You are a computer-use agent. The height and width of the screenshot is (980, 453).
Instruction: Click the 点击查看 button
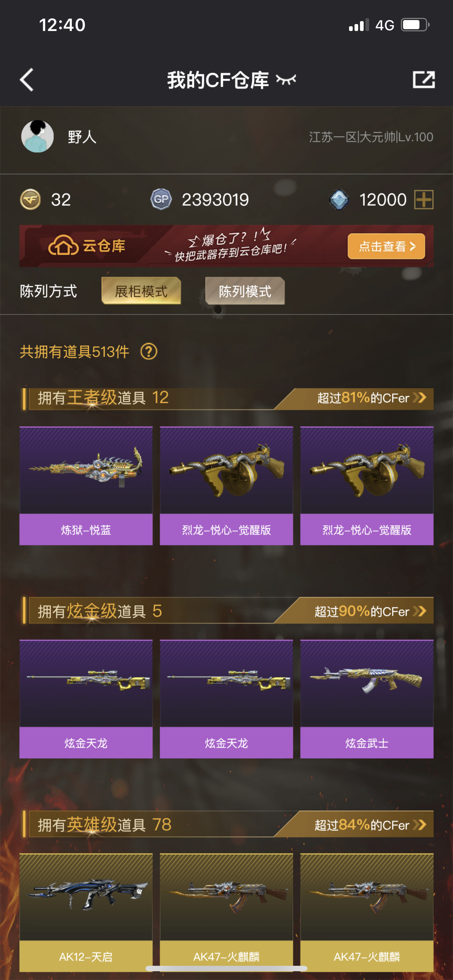386,246
